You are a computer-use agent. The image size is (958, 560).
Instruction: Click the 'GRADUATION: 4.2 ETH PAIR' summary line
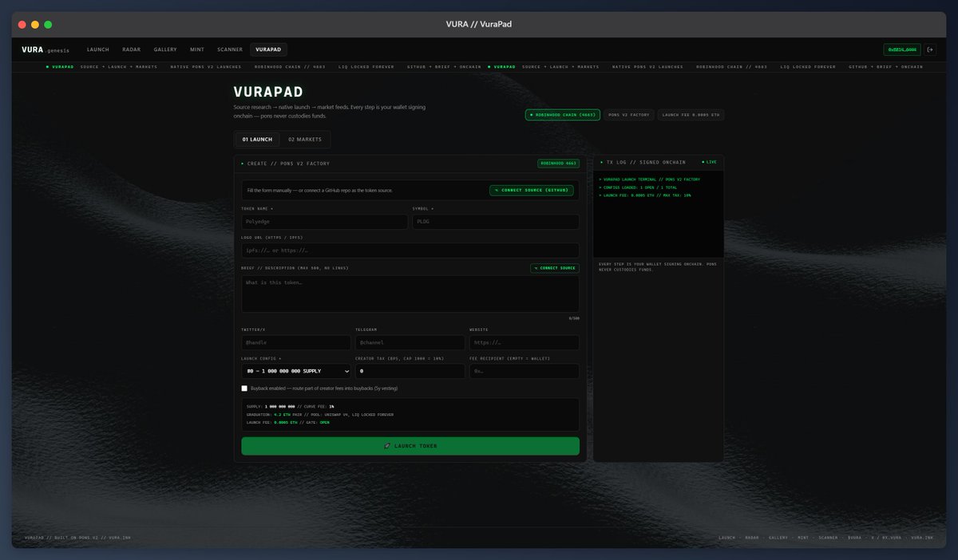[320, 415]
